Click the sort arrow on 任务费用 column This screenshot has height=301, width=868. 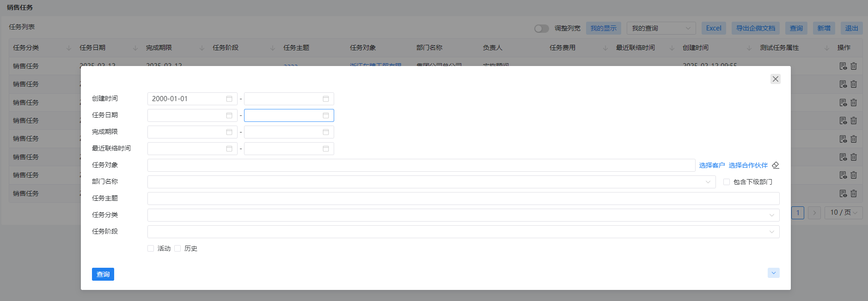pyautogui.click(x=605, y=48)
